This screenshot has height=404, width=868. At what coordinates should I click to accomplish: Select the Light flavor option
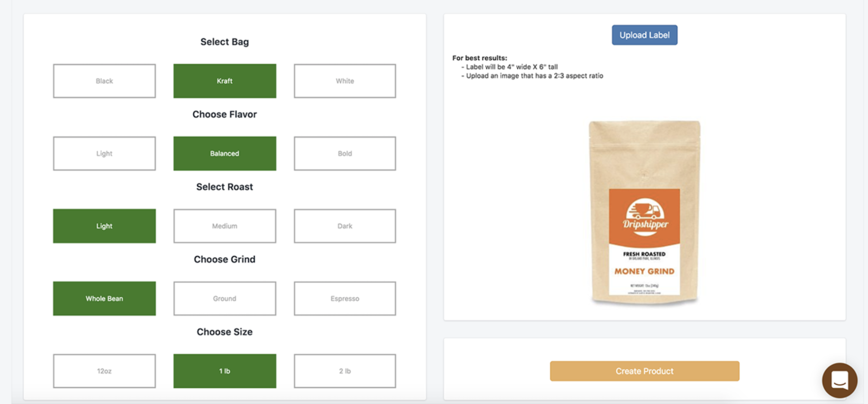tap(104, 153)
